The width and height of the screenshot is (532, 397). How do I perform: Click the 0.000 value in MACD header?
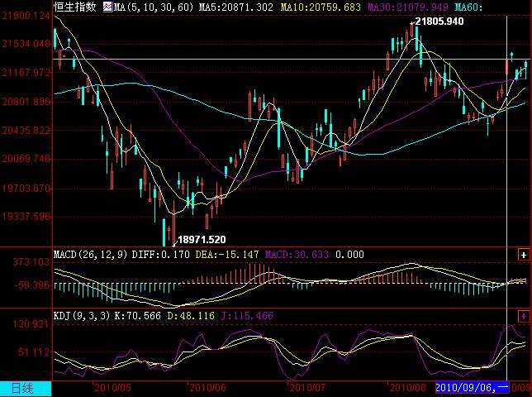tap(349, 255)
